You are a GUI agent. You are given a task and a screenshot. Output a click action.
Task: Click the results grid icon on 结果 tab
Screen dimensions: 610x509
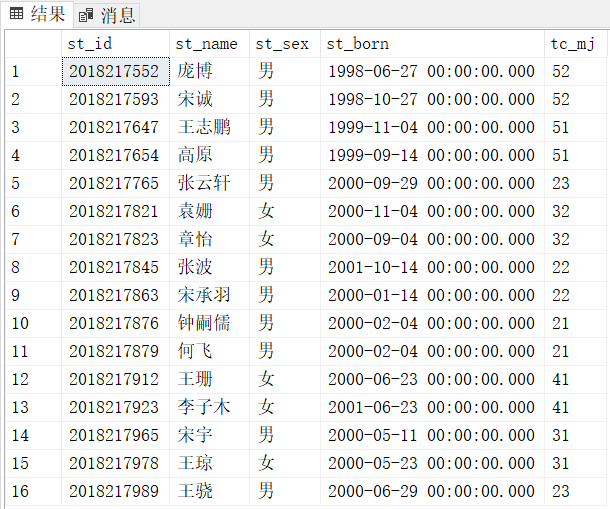coord(16,14)
